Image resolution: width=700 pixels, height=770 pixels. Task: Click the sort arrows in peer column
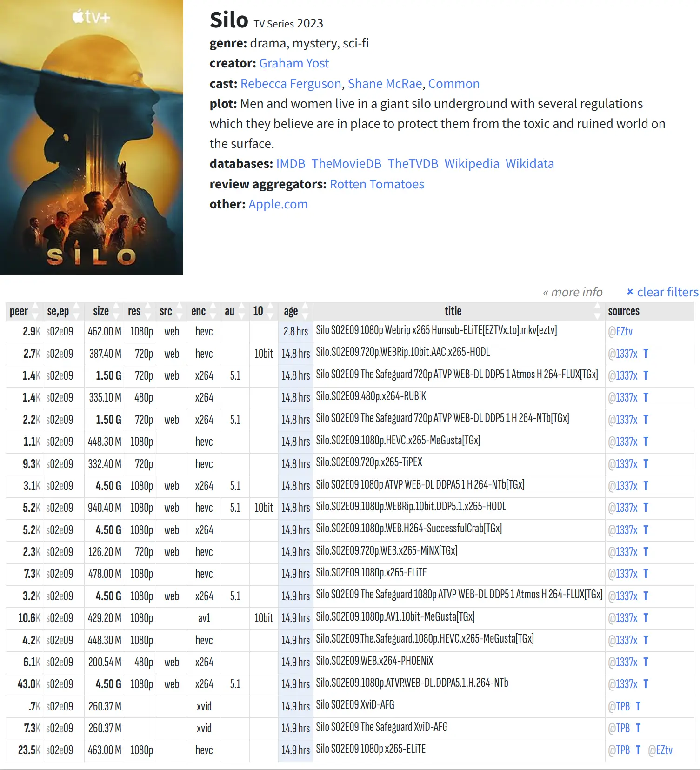tap(35, 311)
